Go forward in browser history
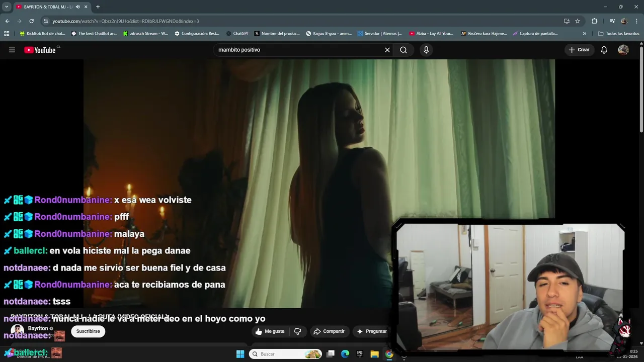The image size is (644, 362). [19, 21]
